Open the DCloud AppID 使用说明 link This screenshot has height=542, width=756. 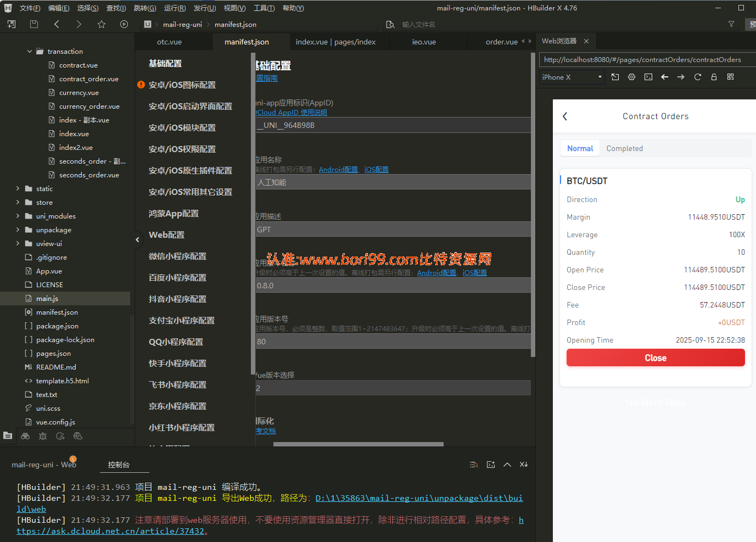point(291,113)
